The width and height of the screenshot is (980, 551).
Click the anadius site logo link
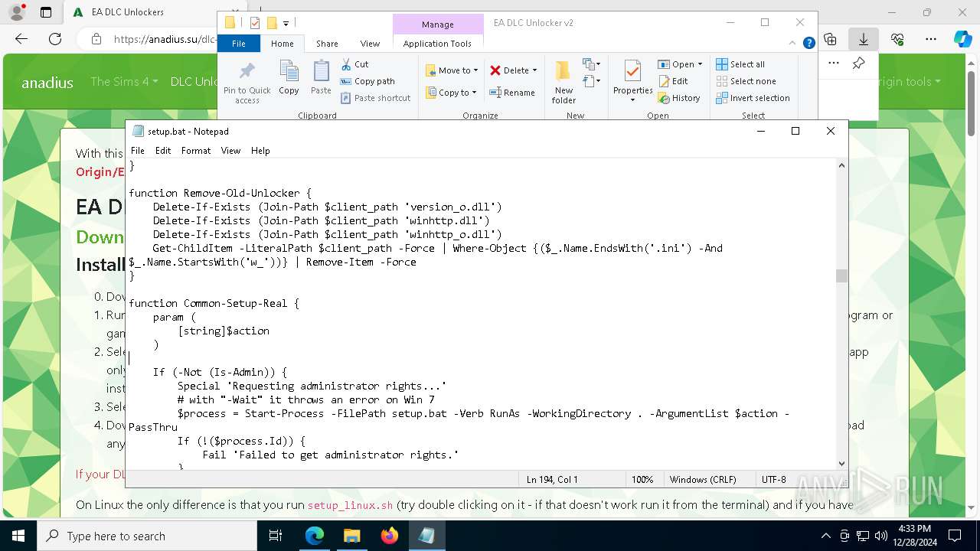47,83
